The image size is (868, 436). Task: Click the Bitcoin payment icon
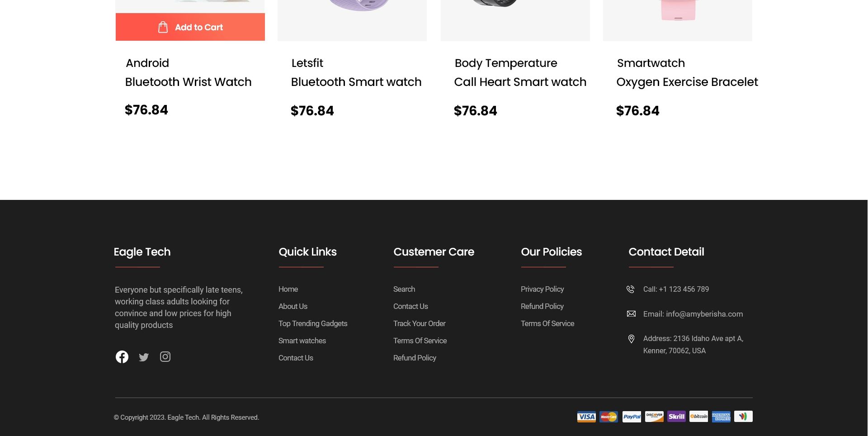tap(698, 417)
